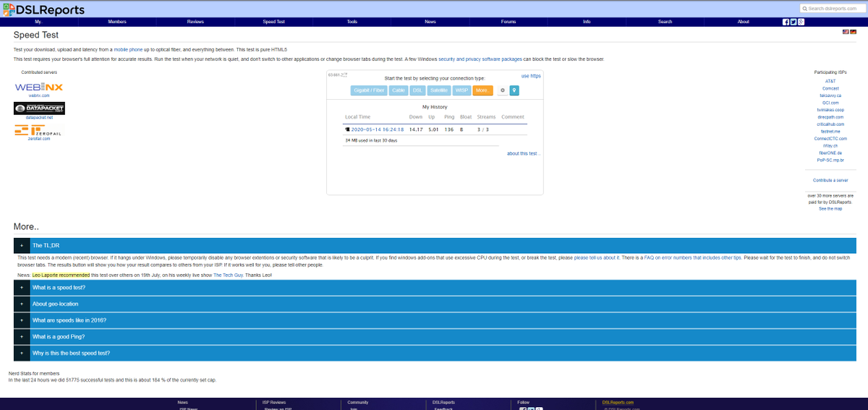Click the use https link
Image resolution: width=868 pixels, height=410 pixels.
tap(531, 75)
